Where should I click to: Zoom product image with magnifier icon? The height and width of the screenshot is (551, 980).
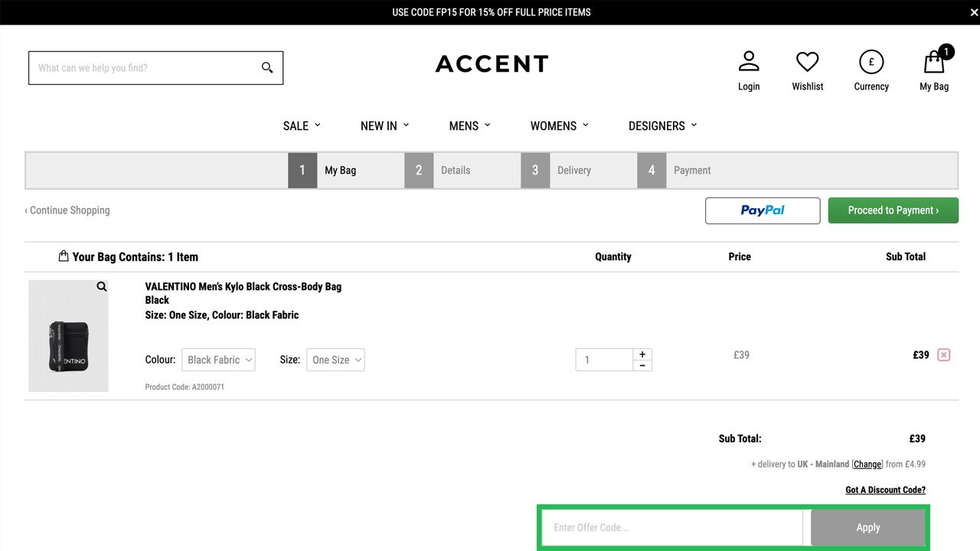[101, 286]
